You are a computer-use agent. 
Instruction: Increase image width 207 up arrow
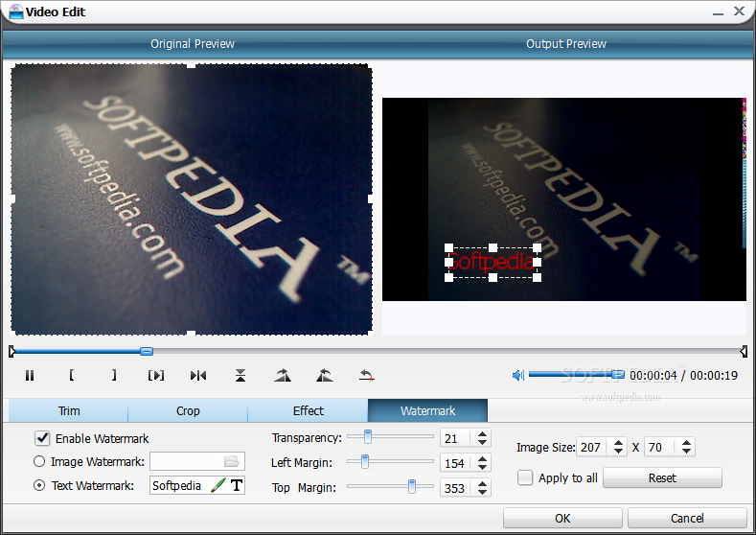619,442
